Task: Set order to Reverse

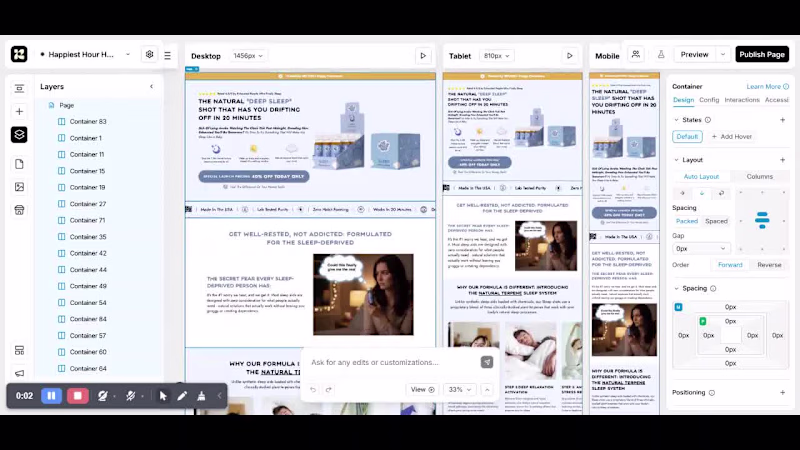Action: (x=769, y=265)
